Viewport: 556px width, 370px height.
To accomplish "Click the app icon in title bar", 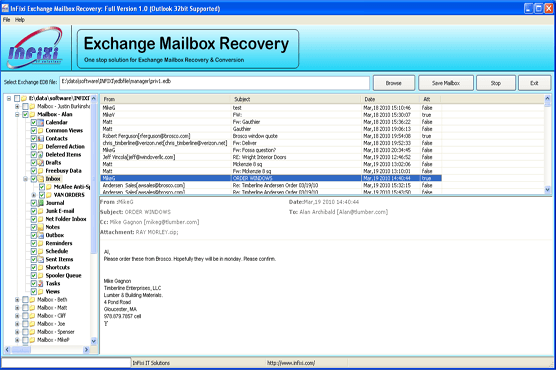I will pyautogui.click(x=5, y=8).
